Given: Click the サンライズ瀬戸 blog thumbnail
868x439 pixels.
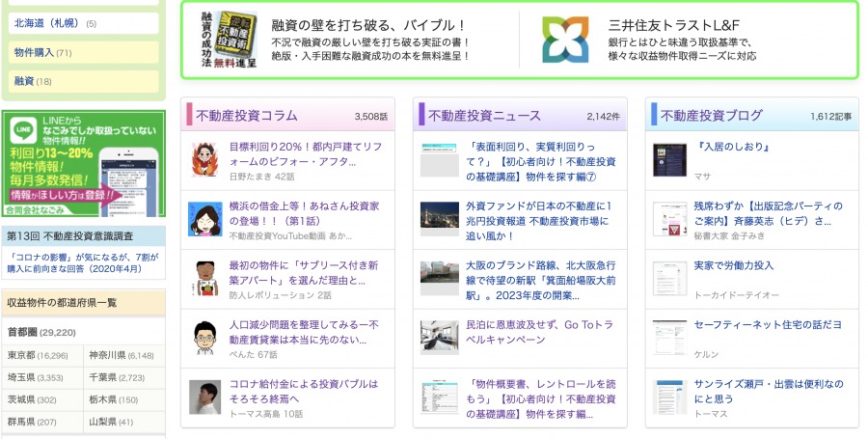Looking at the screenshot, I should [x=670, y=397].
